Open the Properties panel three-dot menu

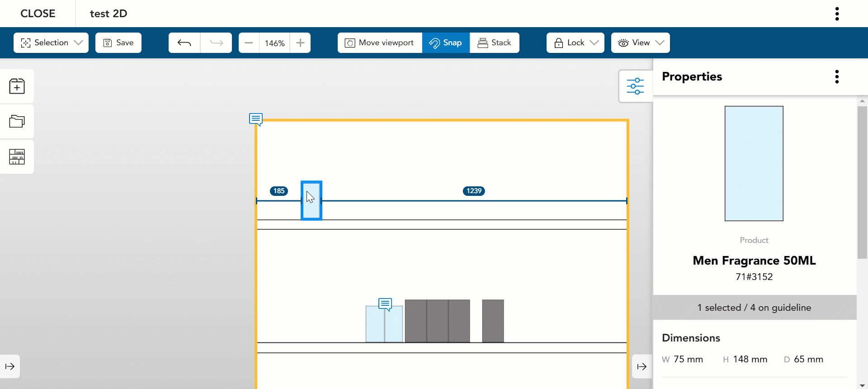(837, 76)
